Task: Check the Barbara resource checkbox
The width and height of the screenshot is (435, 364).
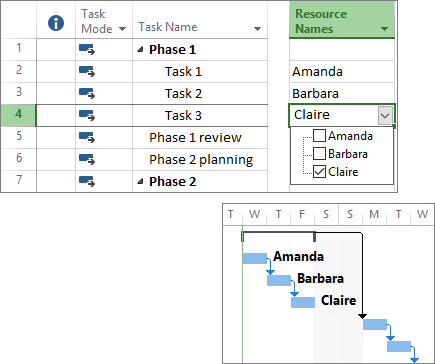Action: click(x=319, y=154)
